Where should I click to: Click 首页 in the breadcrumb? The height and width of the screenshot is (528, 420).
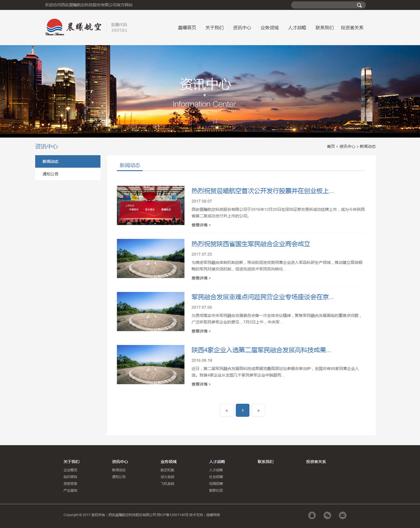[331, 147]
